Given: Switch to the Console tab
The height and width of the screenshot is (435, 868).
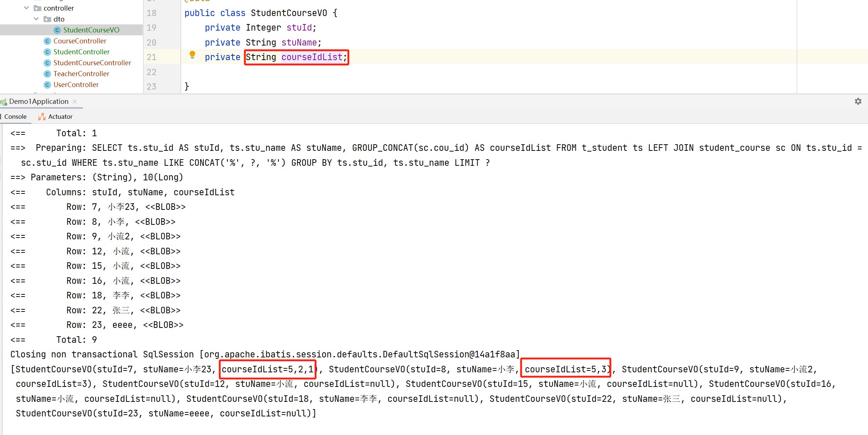Looking at the screenshot, I should tap(15, 117).
